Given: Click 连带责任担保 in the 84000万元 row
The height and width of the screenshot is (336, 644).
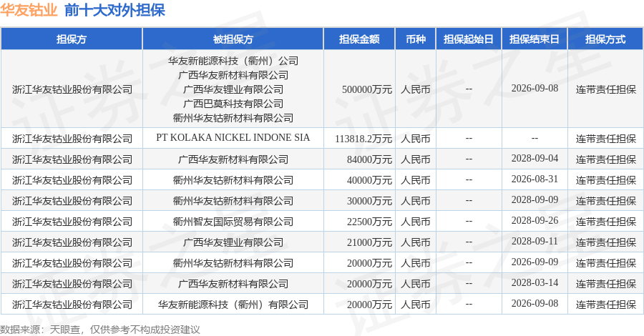Looking at the screenshot, I should point(605,159).
